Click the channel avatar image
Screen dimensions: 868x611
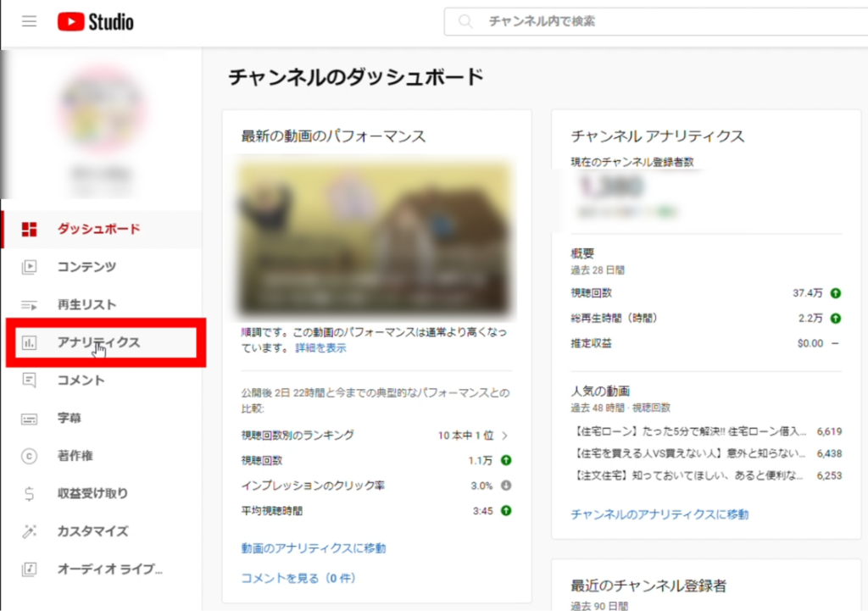coord(102,109)
